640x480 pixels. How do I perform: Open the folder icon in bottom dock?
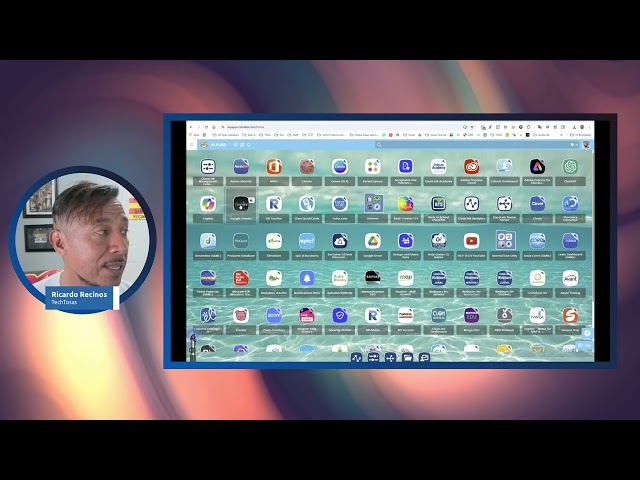407,358
